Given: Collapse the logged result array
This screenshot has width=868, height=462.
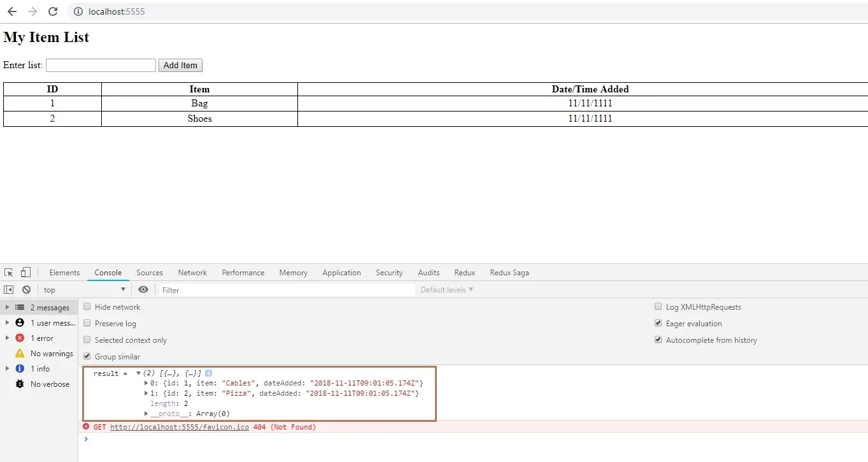Looking at the screenshot, I should [x=138, y=373].
